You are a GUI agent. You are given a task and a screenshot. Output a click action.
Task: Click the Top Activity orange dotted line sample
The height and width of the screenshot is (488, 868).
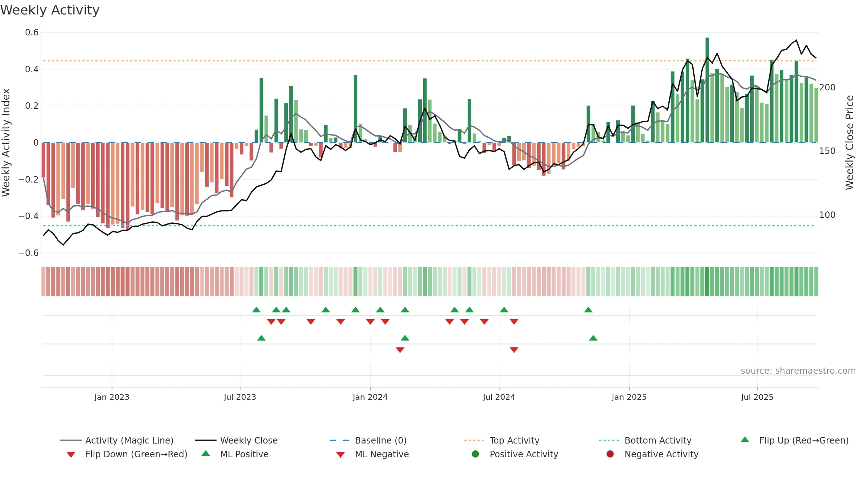click(474, 440)
